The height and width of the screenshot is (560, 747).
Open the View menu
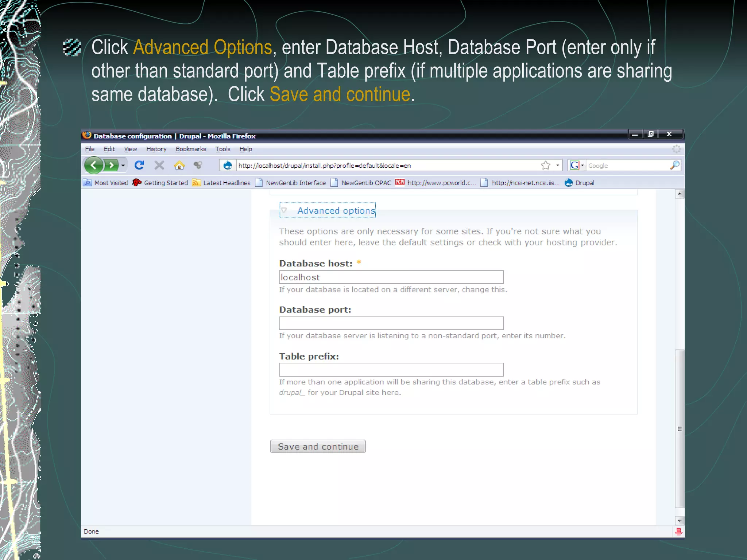click(131, 149)
